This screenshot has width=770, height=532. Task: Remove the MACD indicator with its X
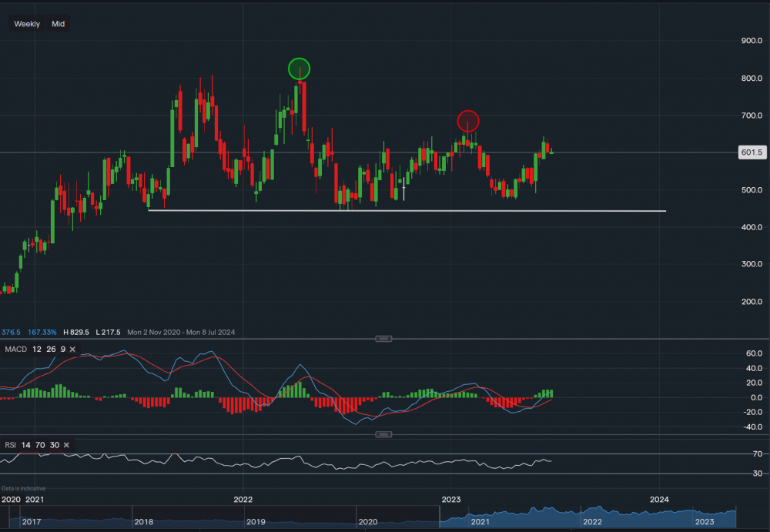tap(72, 350)
